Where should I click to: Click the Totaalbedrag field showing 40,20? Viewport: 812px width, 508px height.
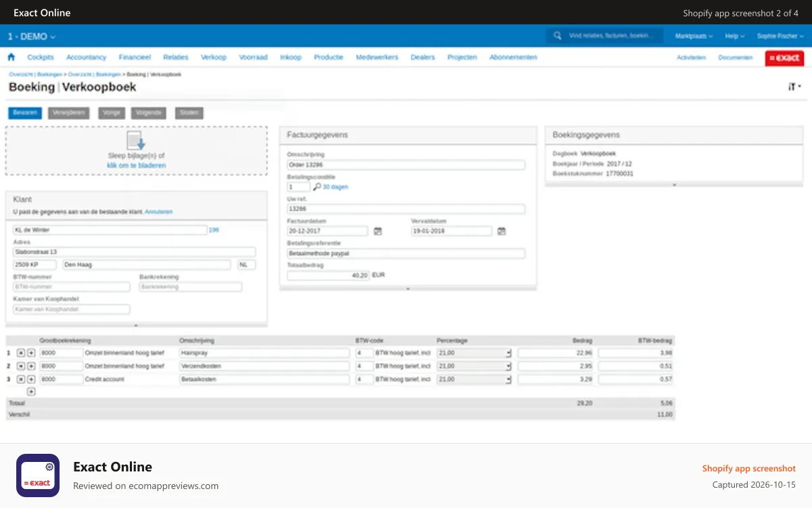(328, 276)
